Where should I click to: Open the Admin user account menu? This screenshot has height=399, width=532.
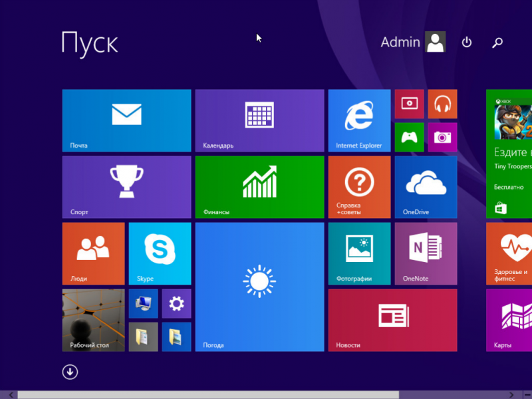(x=413, y=42)
